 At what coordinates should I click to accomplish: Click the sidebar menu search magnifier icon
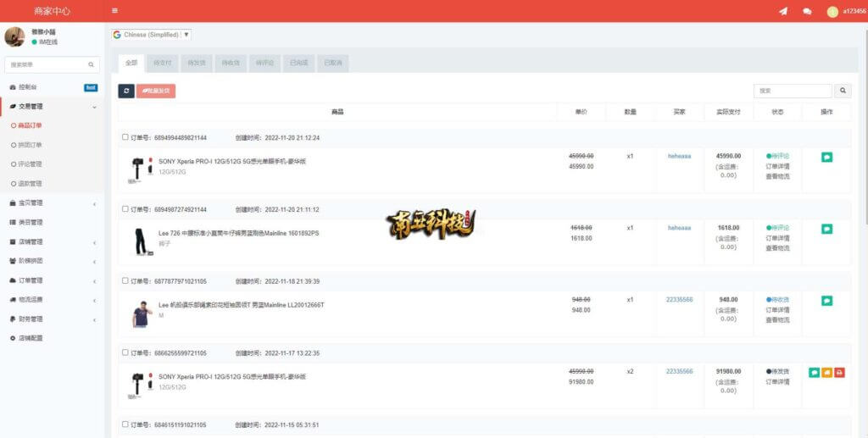[91, 64]
